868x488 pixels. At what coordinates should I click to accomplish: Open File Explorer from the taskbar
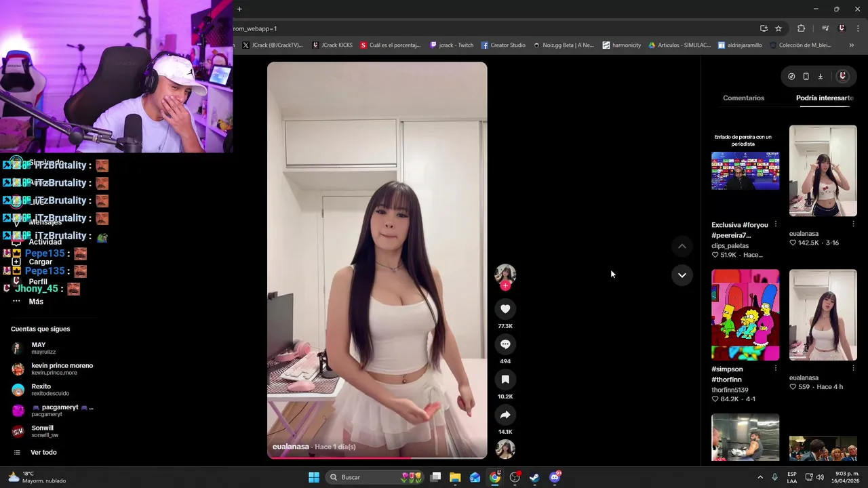455,477
